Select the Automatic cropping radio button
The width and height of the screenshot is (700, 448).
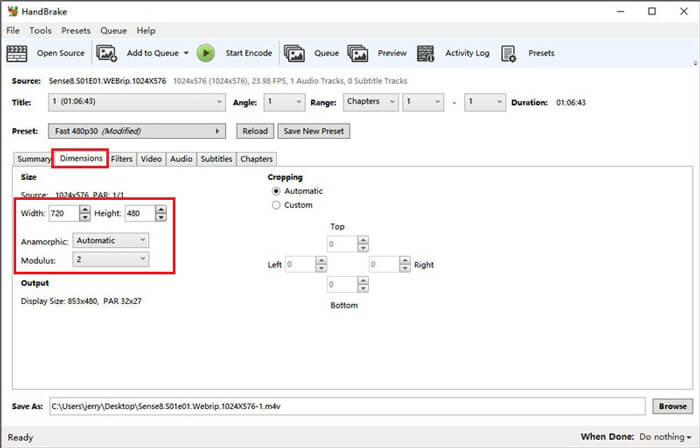tap(276, 191)
